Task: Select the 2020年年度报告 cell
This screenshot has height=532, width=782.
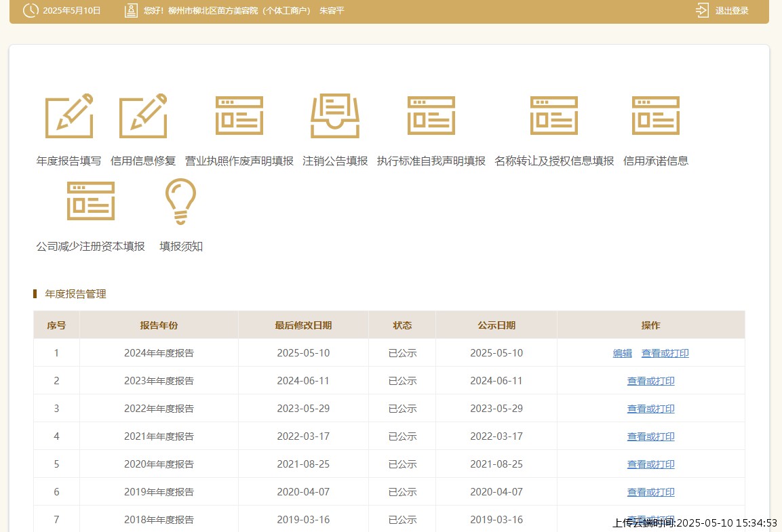Action: pyautogui.click(x=159, y=464)
